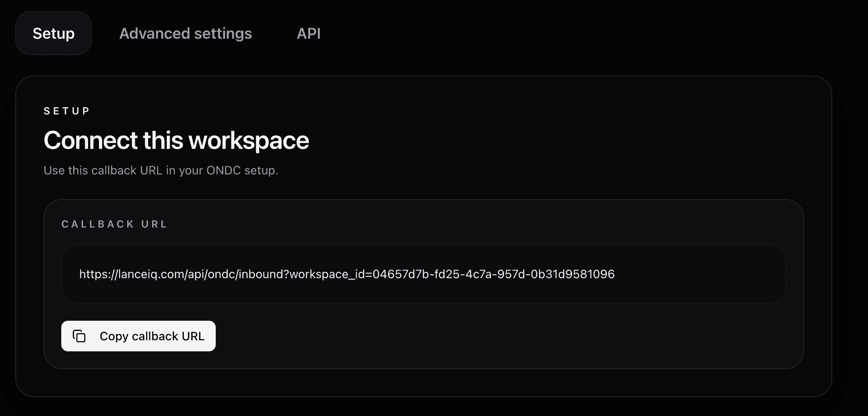Click the Copy callback URL button
Image resolution: width=868 pixels, height=416 pixels.
[x=138, y=336]
